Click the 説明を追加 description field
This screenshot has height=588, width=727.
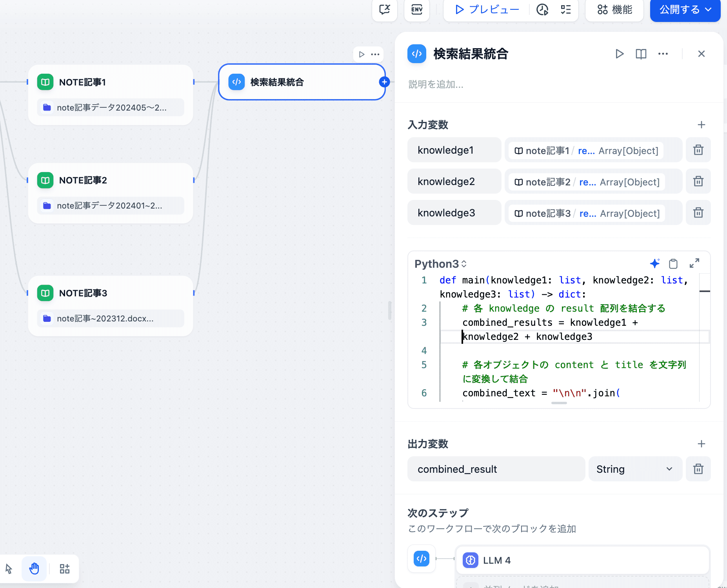(436, 84)
